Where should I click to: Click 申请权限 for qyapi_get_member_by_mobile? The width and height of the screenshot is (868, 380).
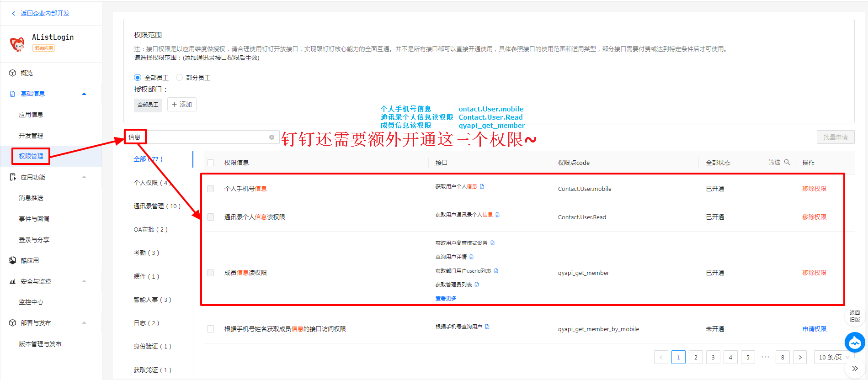tap(814, 329)
